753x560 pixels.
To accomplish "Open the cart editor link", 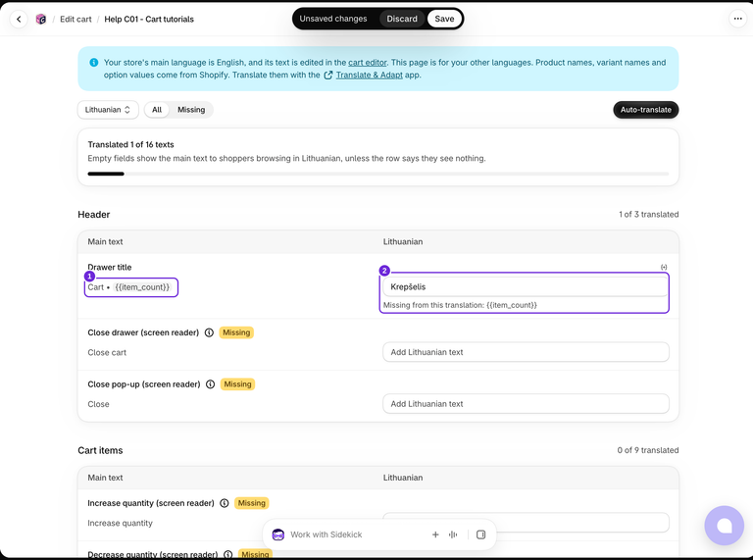I will (368, 63).
